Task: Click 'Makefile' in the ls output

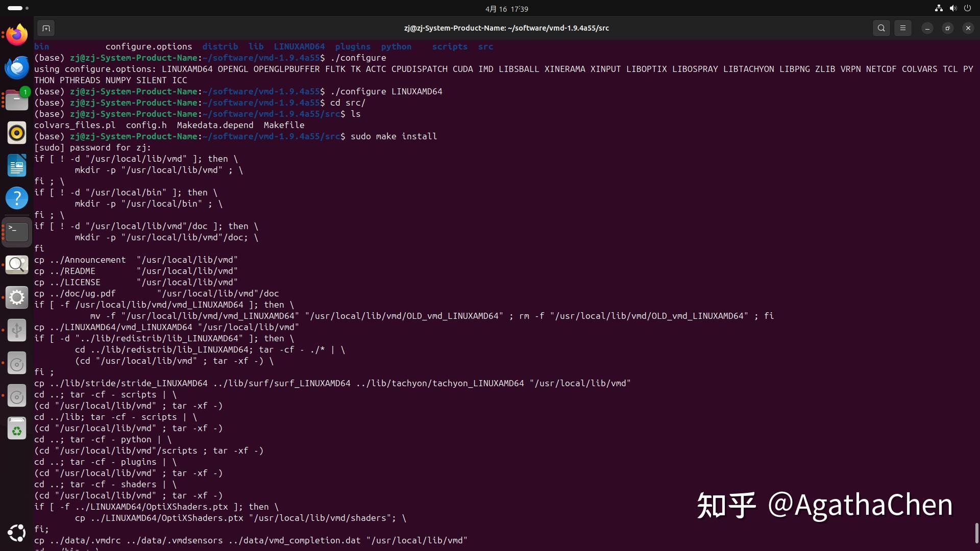Action: (284, 125)
